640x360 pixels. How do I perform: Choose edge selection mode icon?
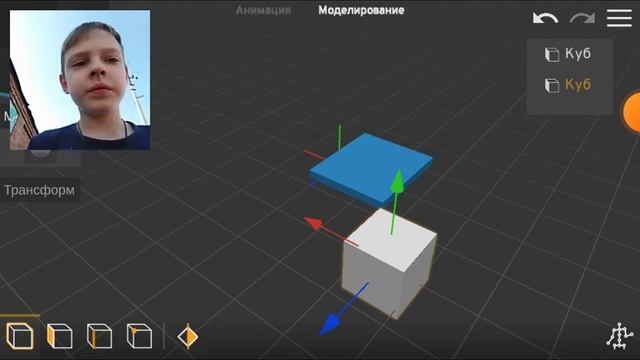coord(100,336)
